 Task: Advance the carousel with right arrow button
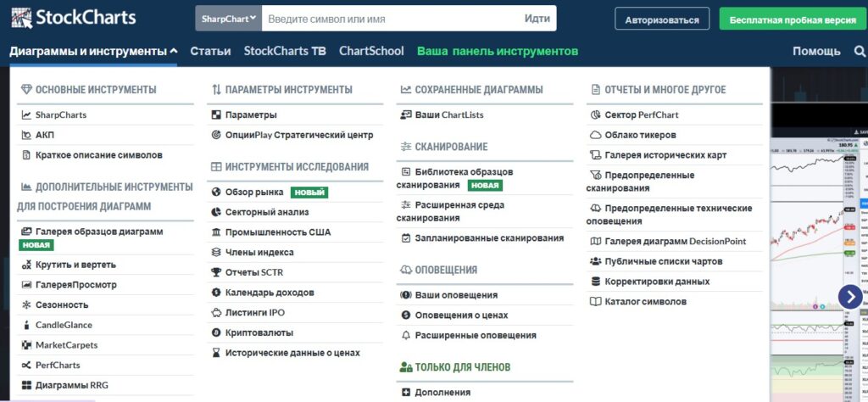(850, 297)
